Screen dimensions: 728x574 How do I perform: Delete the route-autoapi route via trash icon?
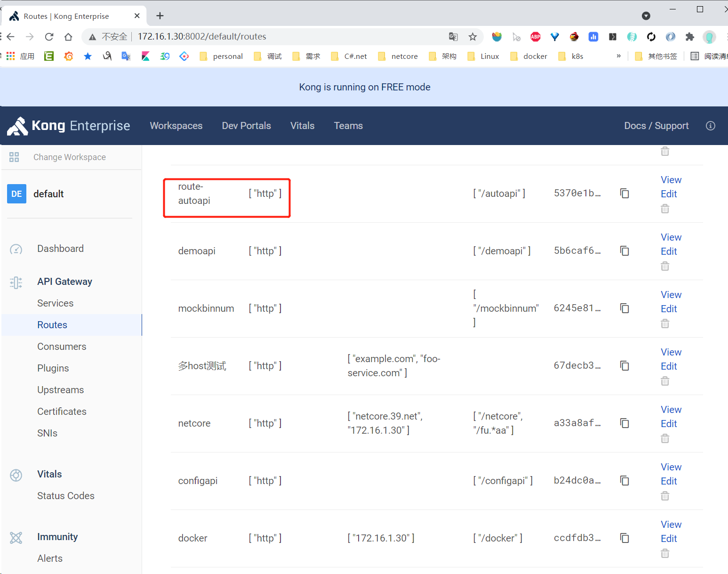[x=665, y=209]
